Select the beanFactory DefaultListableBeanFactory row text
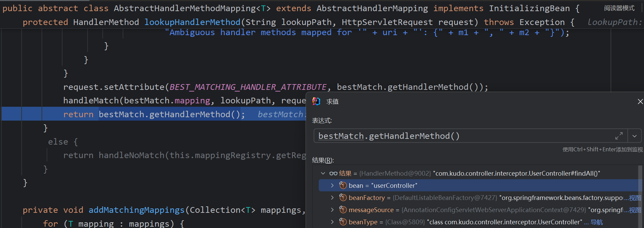 click(x=486, y=198)
